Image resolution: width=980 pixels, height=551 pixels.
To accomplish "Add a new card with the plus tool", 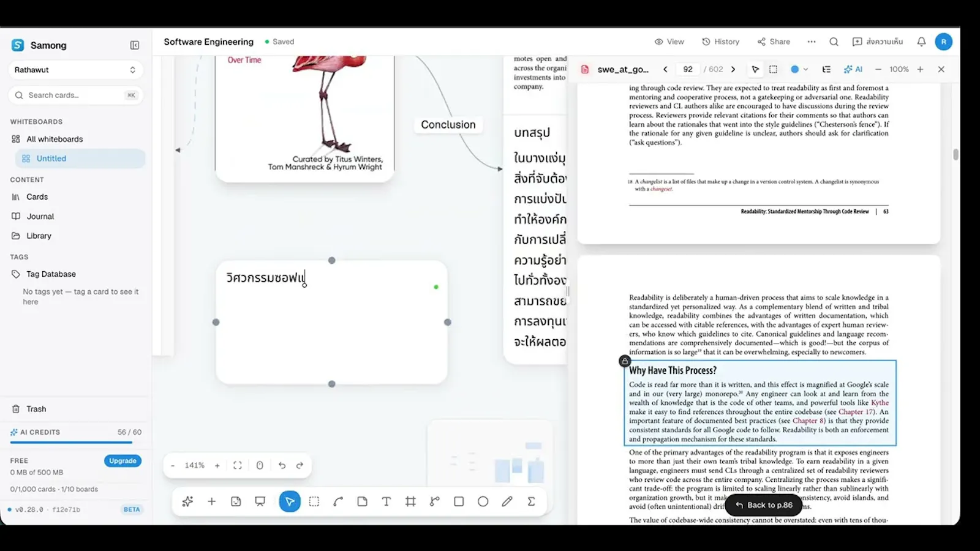I will coord(212,501).
